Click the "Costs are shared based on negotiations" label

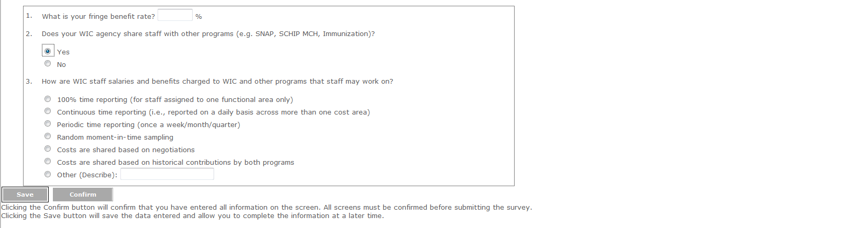point(126,150)
